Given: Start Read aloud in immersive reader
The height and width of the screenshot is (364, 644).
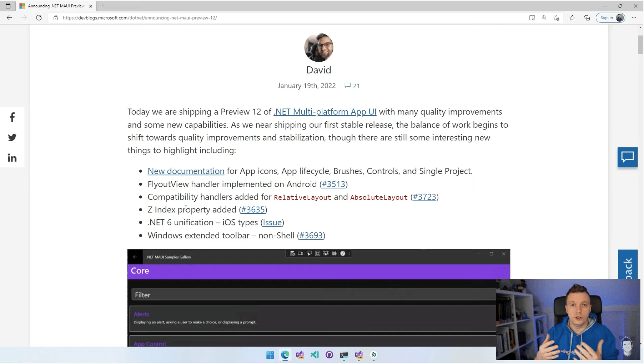Looking at the screenshot, I should [x=532, y=18].
